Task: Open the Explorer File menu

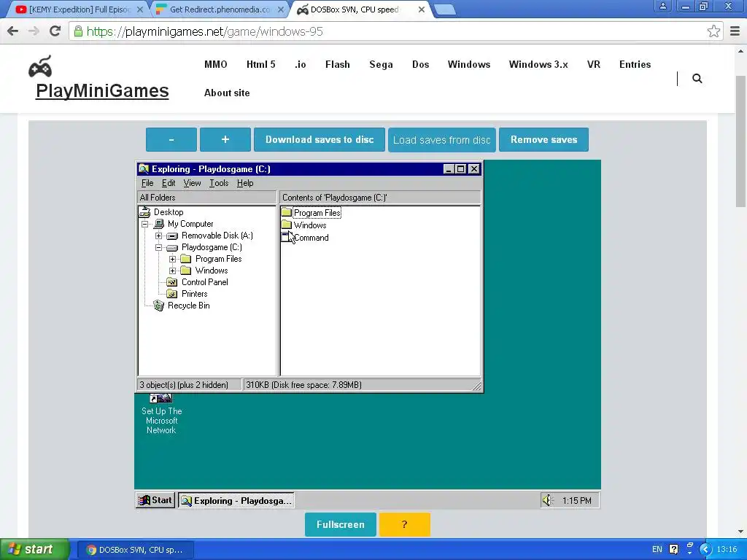Action: 147,183
